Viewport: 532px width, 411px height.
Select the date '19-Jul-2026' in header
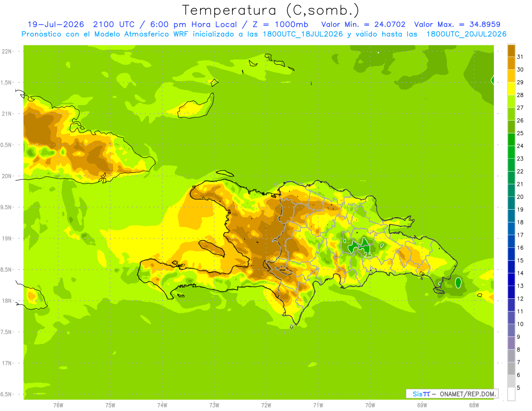tap(56, 24)
